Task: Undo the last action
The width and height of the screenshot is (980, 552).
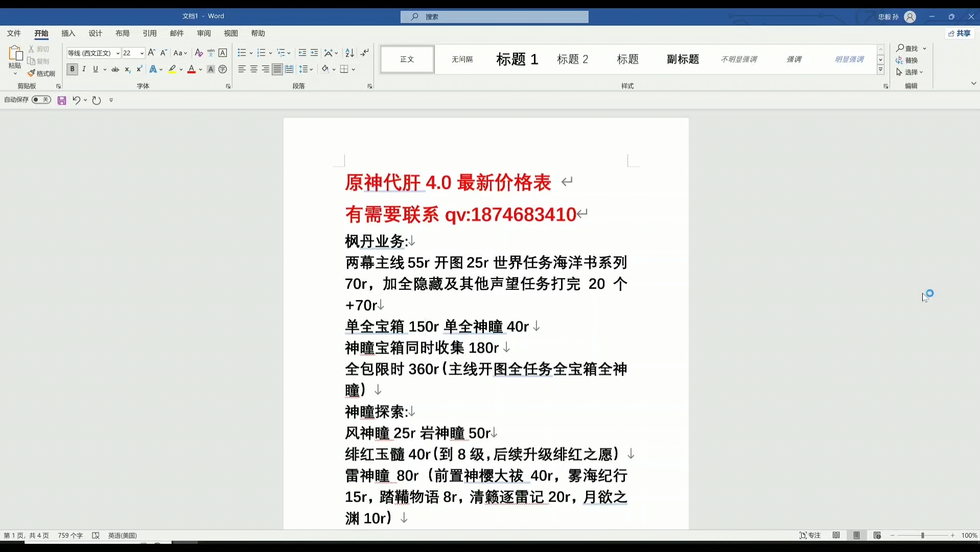Action: [x=76, y=100]
